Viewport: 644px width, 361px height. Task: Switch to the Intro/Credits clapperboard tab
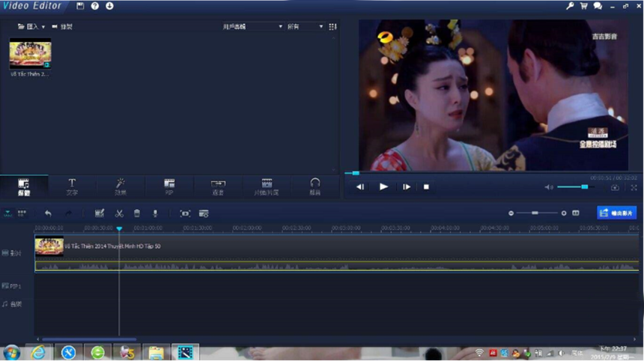pos(267,186)
